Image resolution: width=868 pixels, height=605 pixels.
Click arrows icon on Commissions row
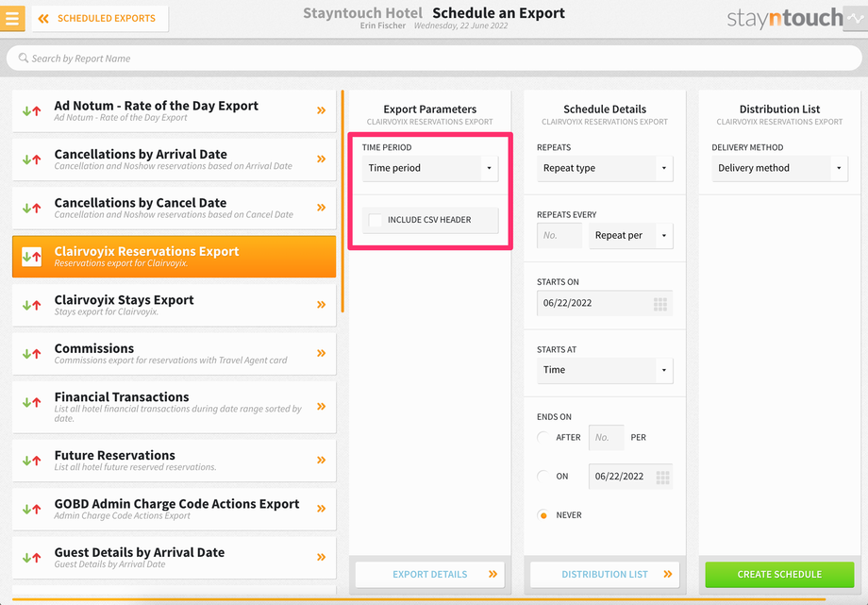[31, 354]
